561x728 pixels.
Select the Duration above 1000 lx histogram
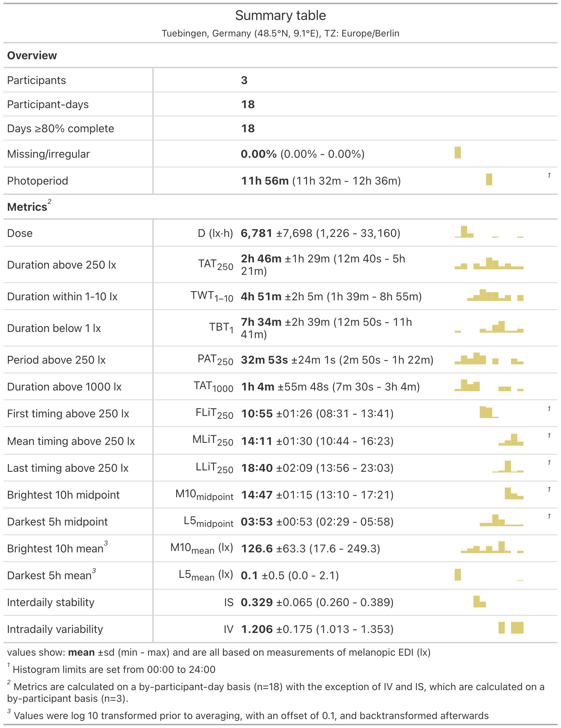pyautogui.click(x=489, y=385)
